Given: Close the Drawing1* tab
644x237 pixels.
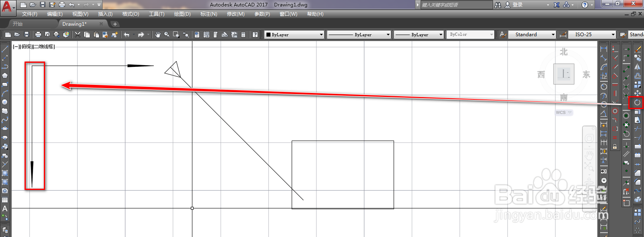Looking at the screenshot, I should (101, 24).
